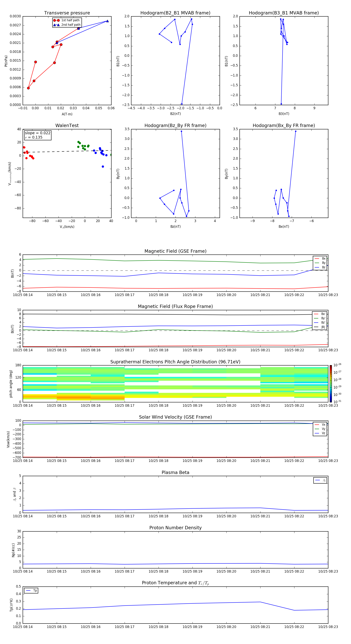
Task: Click the "A(T·m)" x-axis label
Action: pyautogui.click(x=67, y=114)
